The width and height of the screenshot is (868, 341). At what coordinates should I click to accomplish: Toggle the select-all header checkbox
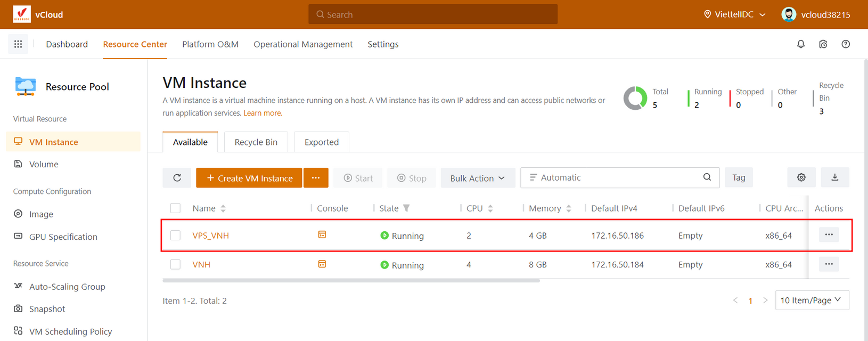coord(175,208)
